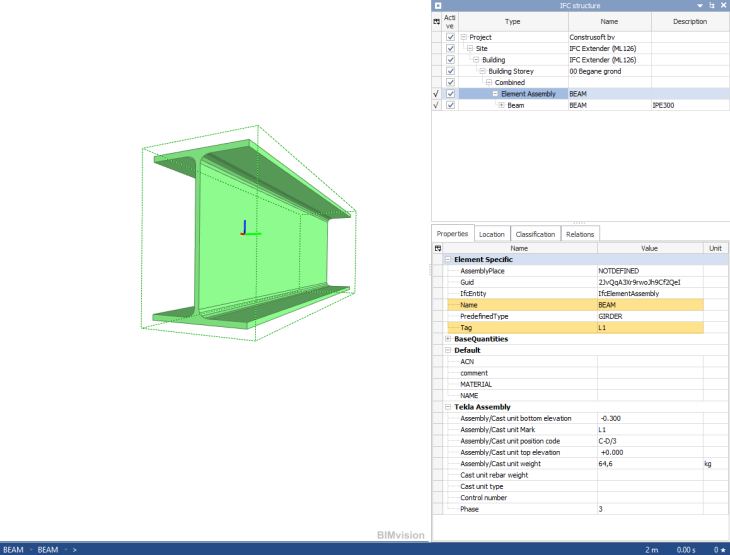Screen dimensions: 730x555
Task: Collapse the Combined tree node
Action: 489,82
